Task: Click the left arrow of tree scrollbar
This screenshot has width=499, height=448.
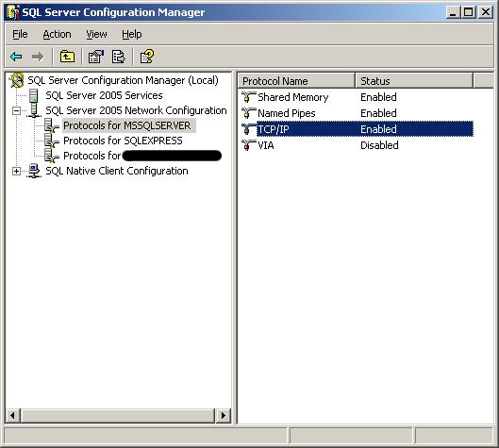Action: [13, 416]
